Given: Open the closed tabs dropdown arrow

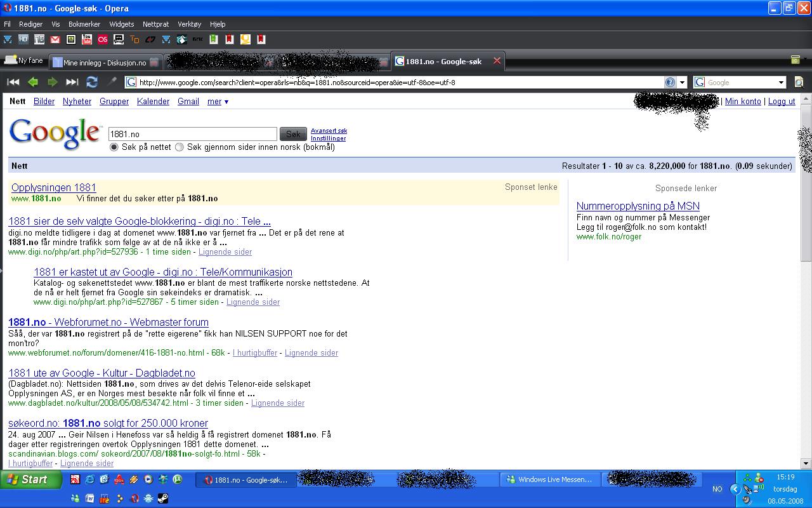Looking at the screenshot, I should coord(806,60).
